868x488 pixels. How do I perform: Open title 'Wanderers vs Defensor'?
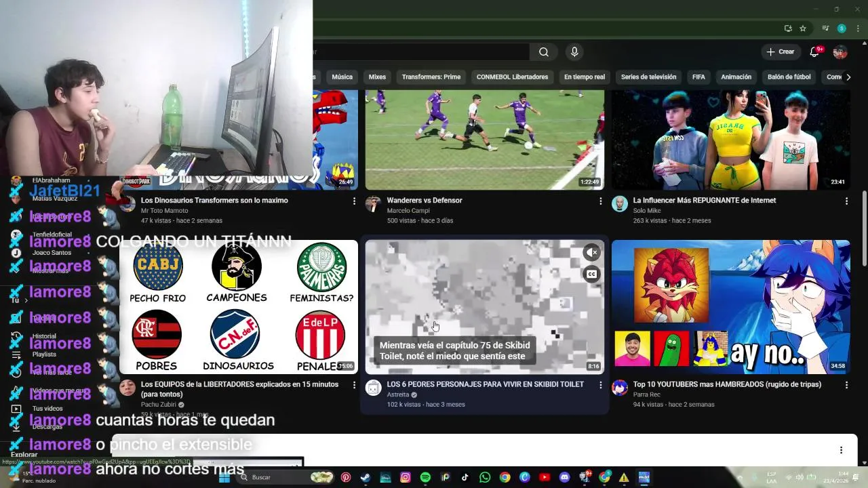(x=425, y=201)
